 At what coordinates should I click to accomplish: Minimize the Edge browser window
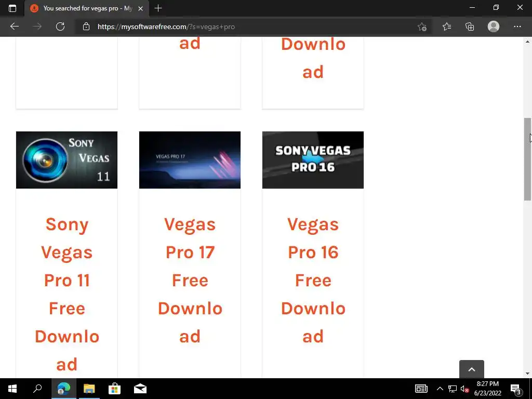(x=472, y=7)
